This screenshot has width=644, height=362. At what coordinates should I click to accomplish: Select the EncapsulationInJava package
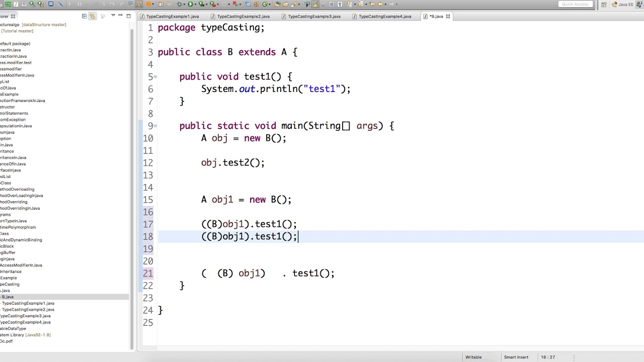(x=16, y=126)
